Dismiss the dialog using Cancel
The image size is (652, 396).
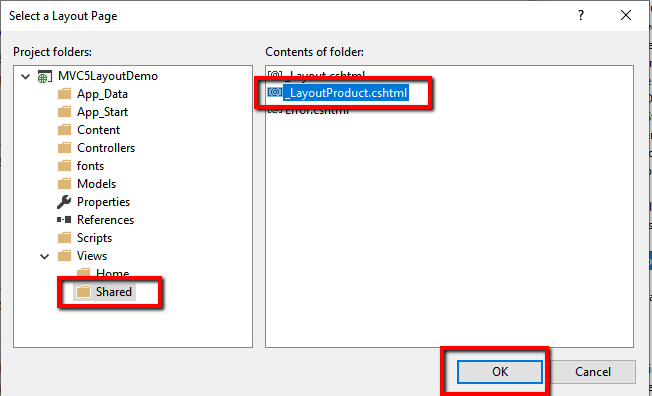(593, 371)
